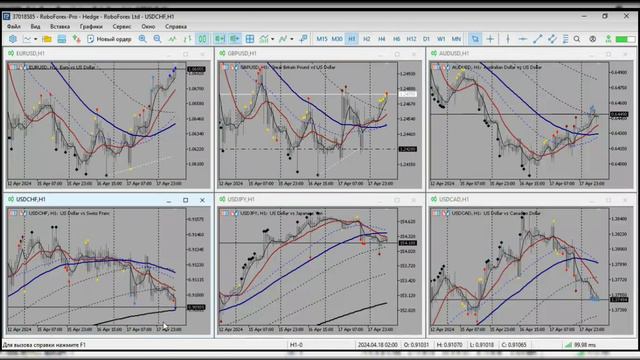The height and width of the screenshot is (360, 640).
Task: Activate the AUDUSD,H1 chart window title
Action: pos(454,53)
